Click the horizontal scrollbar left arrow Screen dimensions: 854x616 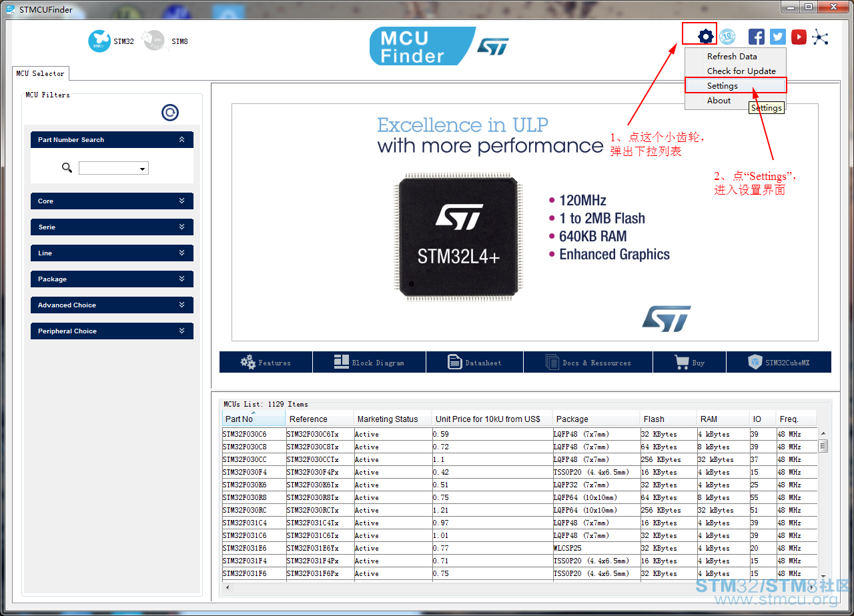point(228,587)
